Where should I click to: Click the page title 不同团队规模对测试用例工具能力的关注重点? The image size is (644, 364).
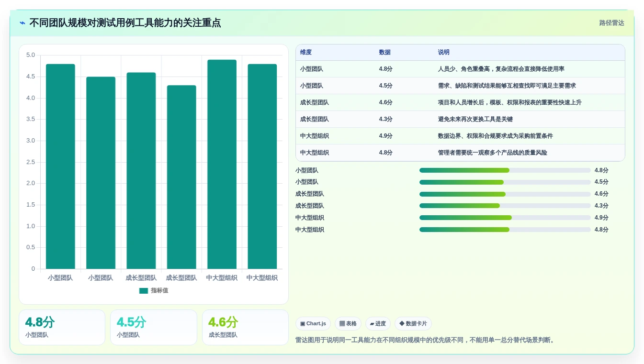125,23
